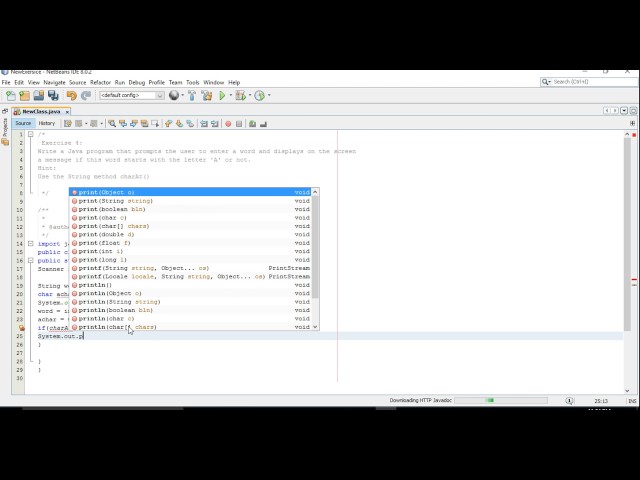
Task: Collapse the import fold at line 14
Action: [x=31, y=244]
